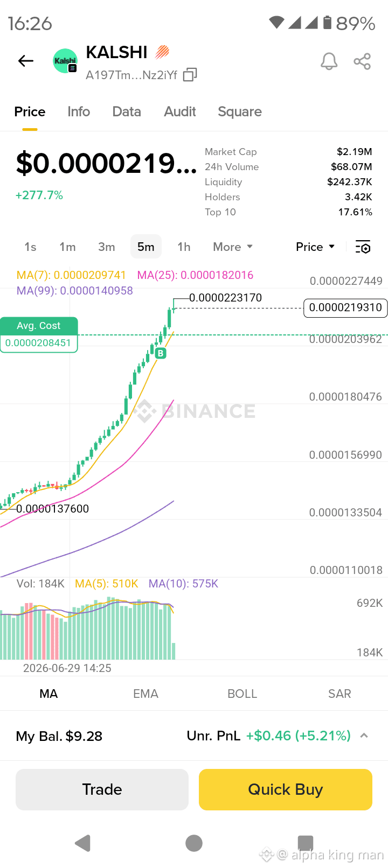Viewport: 388px width, 868px height.
Task: Tap the Vol: 184K readout
Action: [x=40, y=584]
